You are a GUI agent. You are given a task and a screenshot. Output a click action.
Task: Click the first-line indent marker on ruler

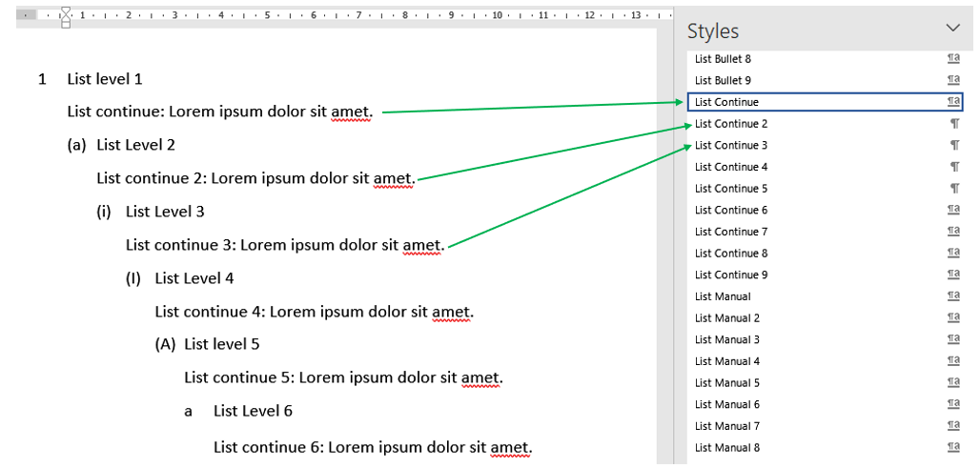66,11
